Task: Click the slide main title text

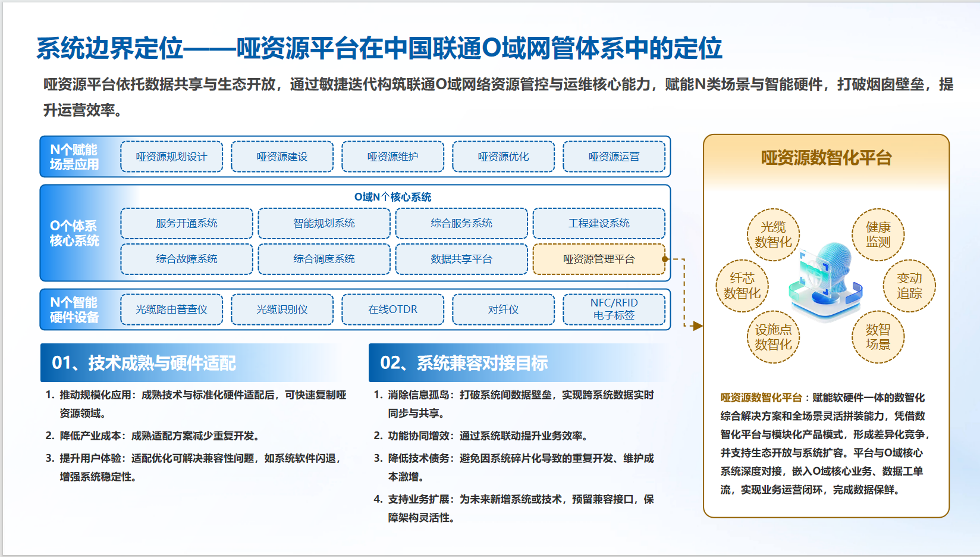Action: (379, 48)
